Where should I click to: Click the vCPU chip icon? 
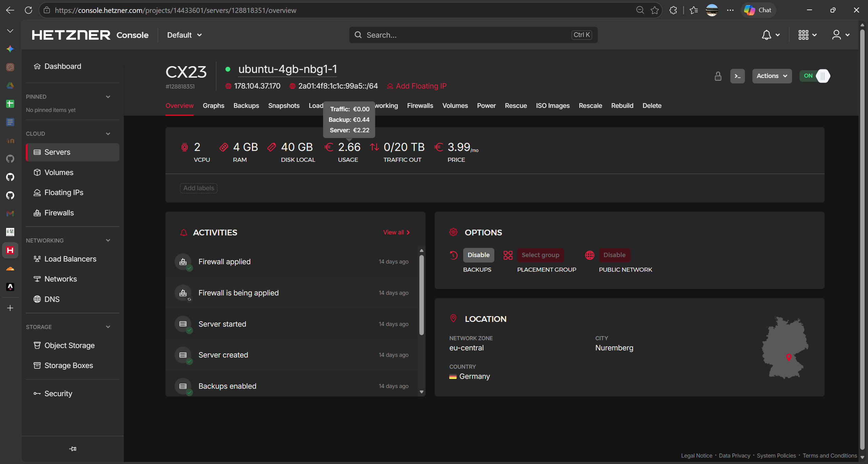[x=184, y=147]
